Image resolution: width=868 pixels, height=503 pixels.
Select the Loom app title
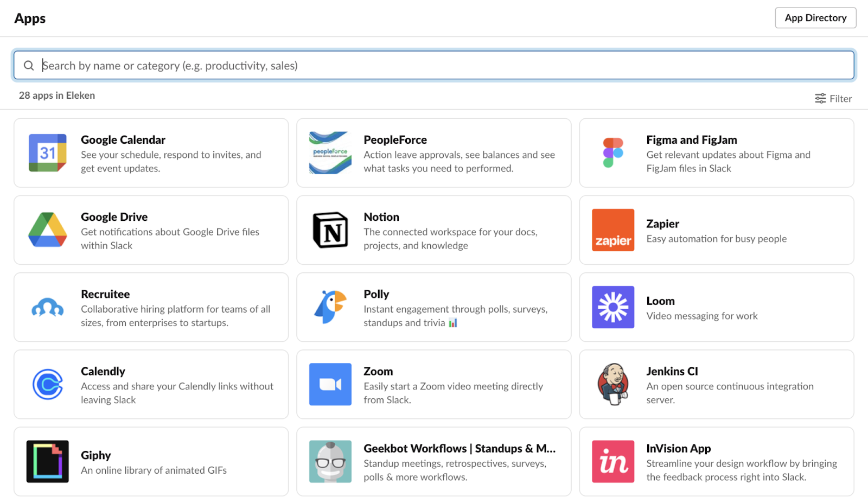pos(660,301)
